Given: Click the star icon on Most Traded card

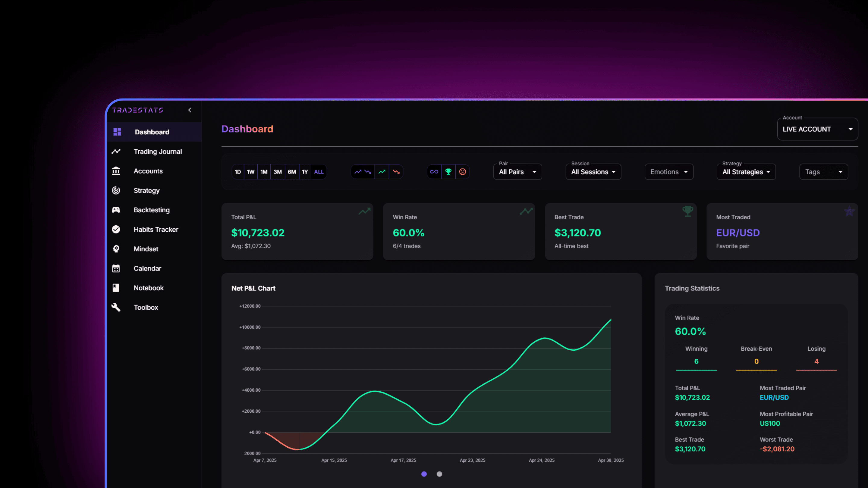Looking at the screenshot, I should pos(849,211).
